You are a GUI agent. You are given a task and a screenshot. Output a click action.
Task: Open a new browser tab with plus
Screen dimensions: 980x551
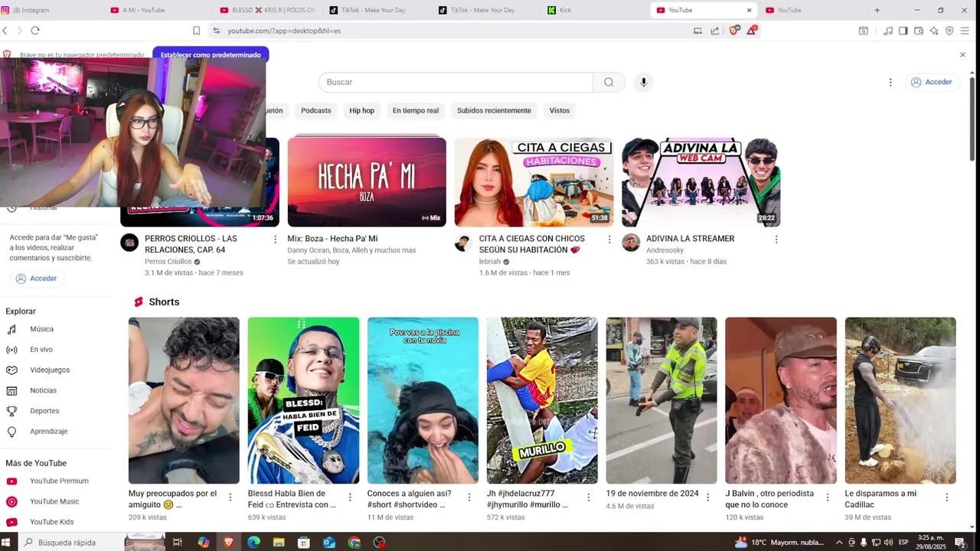click(x=877, y=10)
